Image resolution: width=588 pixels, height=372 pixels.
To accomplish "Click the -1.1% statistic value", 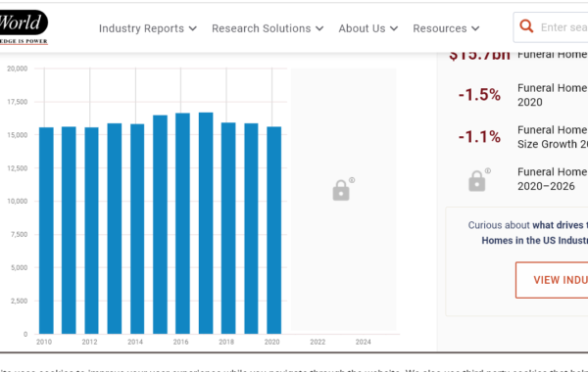I will (479, 136).
